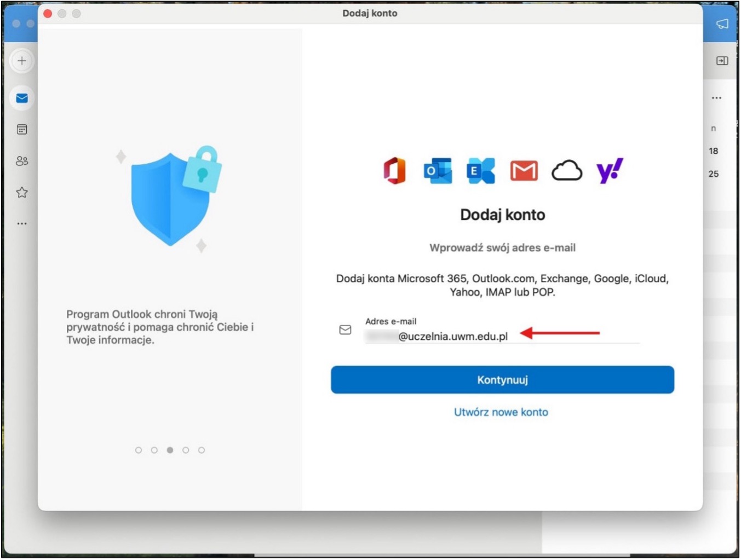Toggle the right side panel icon
741x560 pixels.
click(x=722, y=61)
